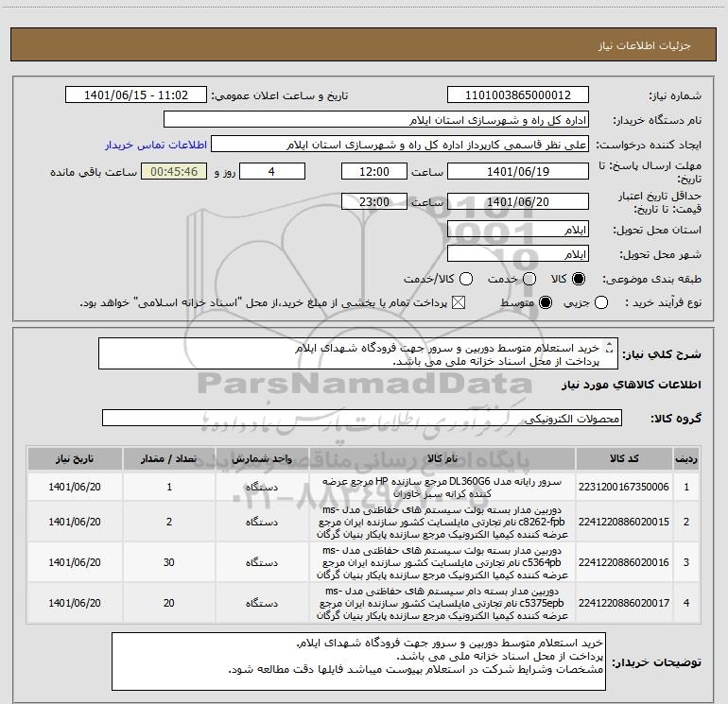Click the ms-c8262-fpb camera item name
Image resolution: width=728 pixels, height=704 pixels.
(x=442, y=522)
